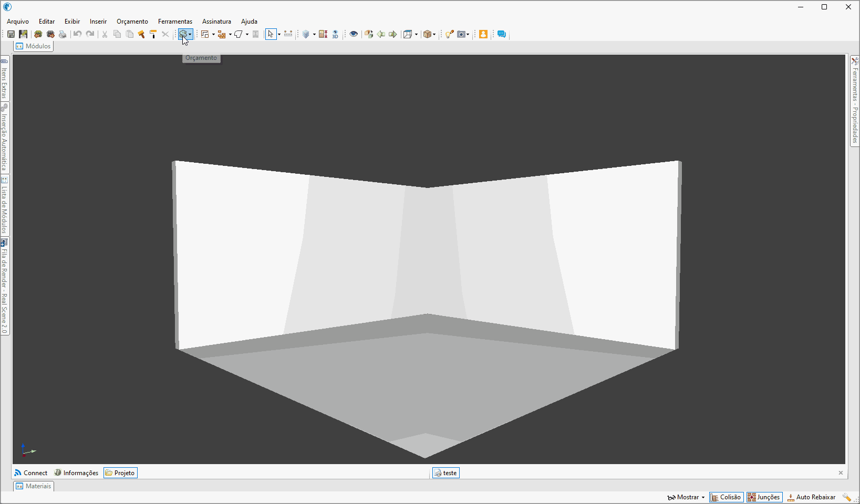Open Ferramentas - Propriedades side panel

click(855, 101)
